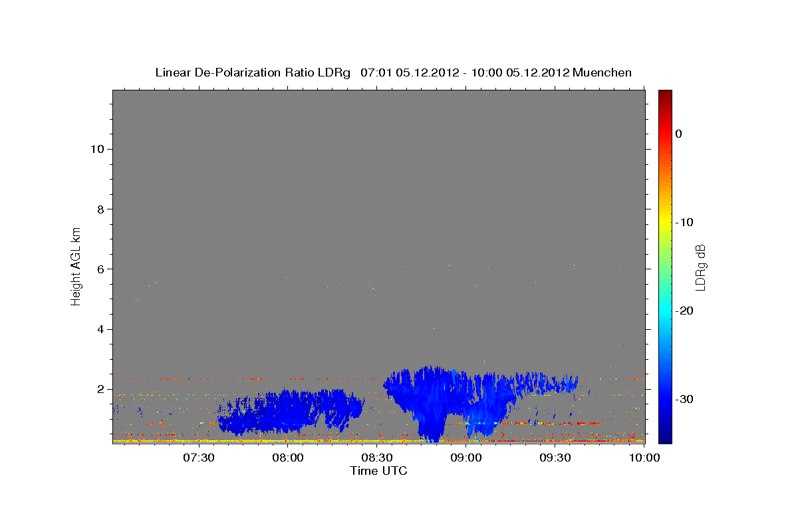Click the colorbar value label -30

pos(686,399)
